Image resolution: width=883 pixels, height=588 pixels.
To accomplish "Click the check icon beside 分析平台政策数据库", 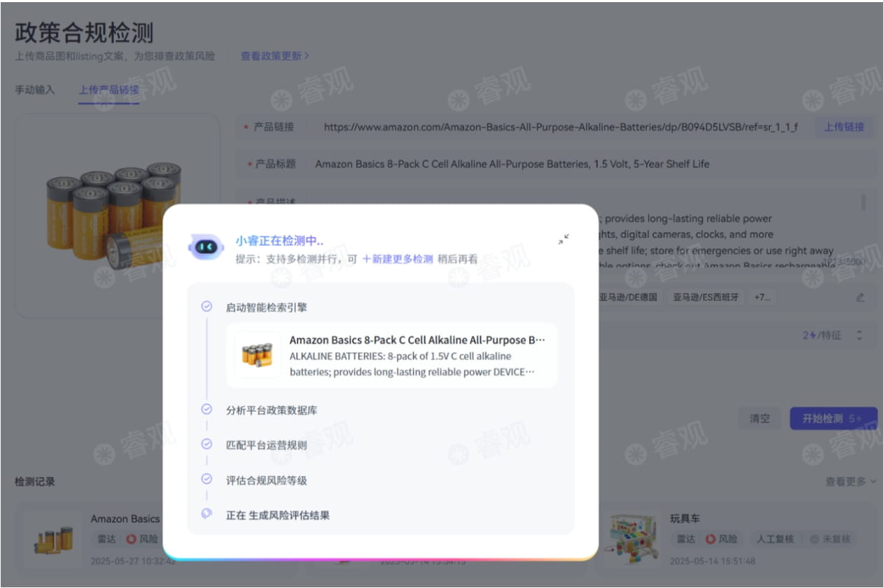I will [x=207, y=409].
